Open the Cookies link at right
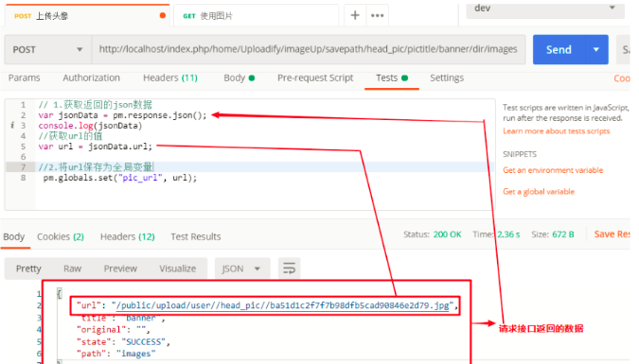Viewport: 639px width, 364px height. click(622, 78)
